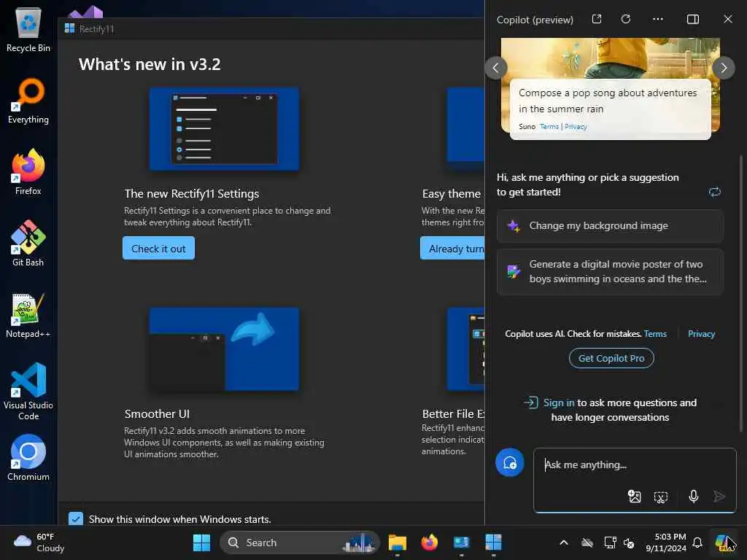
Task: Click Check it out in Rectify11
Action: tap(158, 249)
